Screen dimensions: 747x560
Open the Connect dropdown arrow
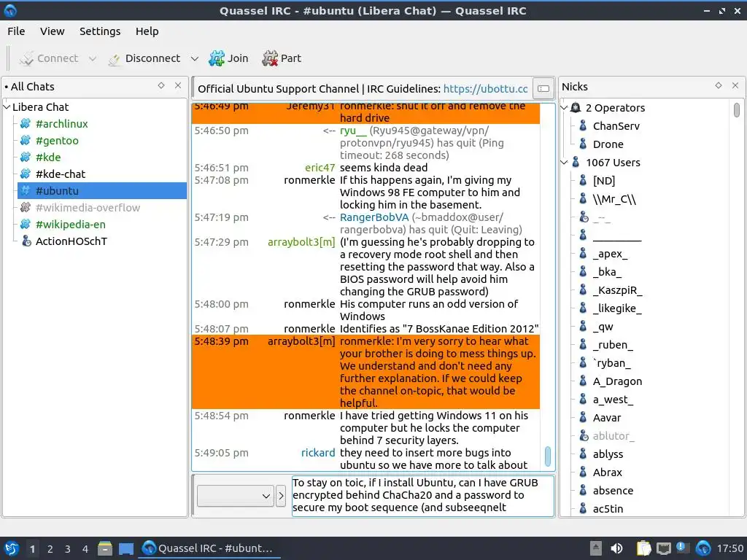tap(93, 58)
